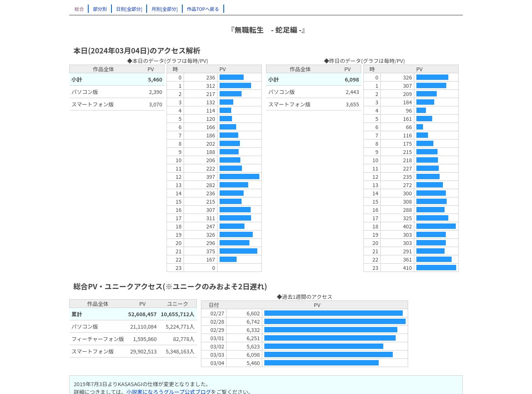Open the 小説家になろうグループ公式ブログ link
The height and width of the screenshot is (394, 532).
click(x=169, y=392)
